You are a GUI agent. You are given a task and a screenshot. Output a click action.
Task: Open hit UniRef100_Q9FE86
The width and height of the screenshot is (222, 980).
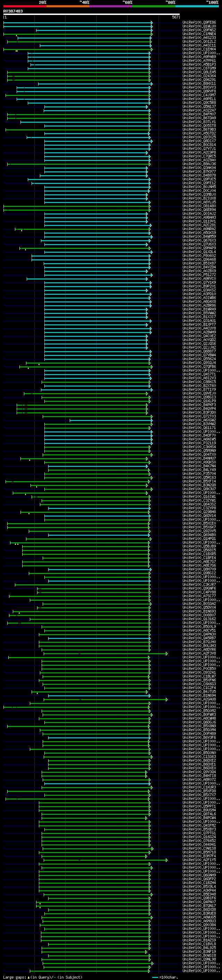[199, 23]
